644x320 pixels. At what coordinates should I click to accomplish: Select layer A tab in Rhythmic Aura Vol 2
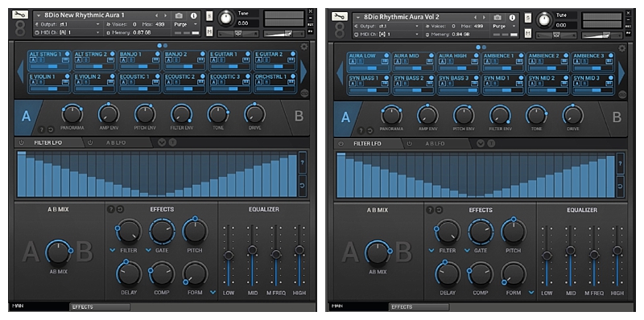point(346,118)
